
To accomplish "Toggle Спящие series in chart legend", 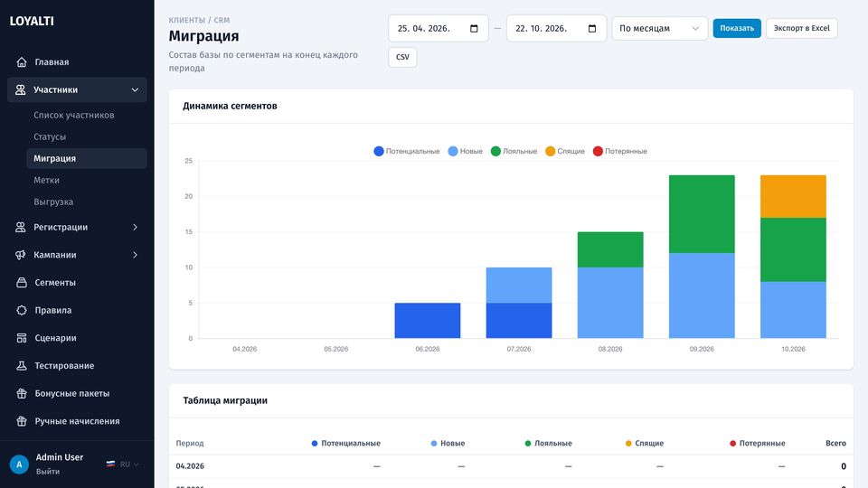I will pyautogui.click(x=564, y=151).
